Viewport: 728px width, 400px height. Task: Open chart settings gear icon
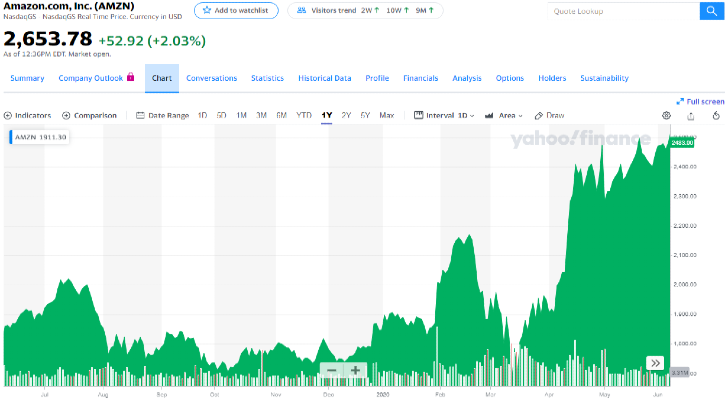pyautogui.click(x=667, y=116)
